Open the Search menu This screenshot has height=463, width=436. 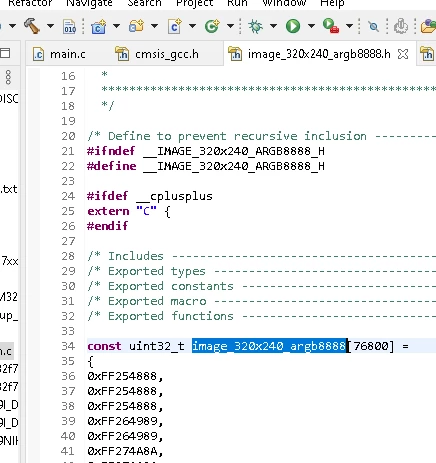point(144,3)
